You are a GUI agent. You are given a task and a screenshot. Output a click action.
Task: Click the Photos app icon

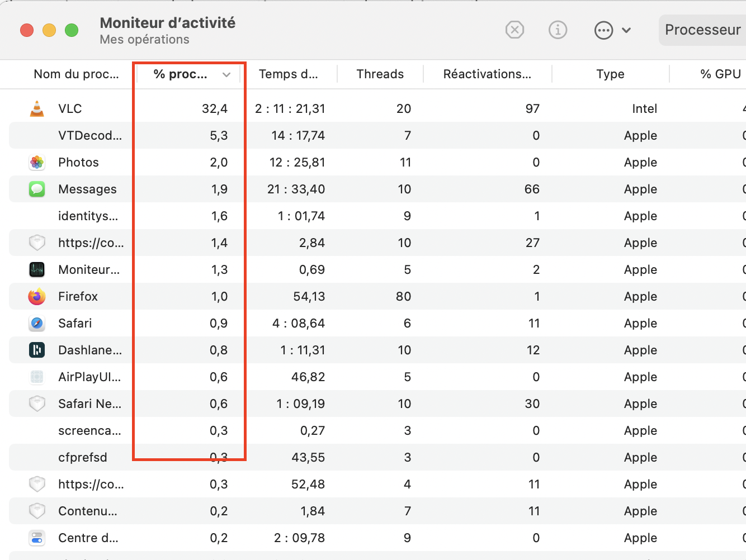click(37, 162)
